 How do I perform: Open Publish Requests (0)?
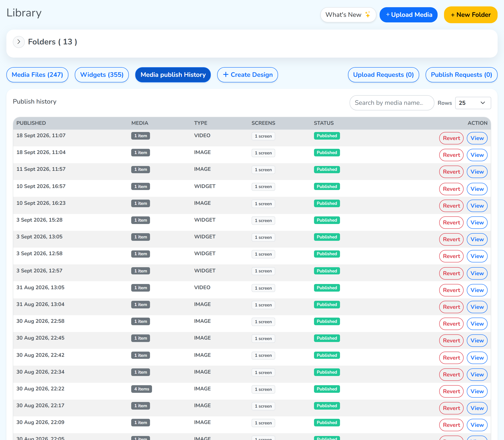461,75
